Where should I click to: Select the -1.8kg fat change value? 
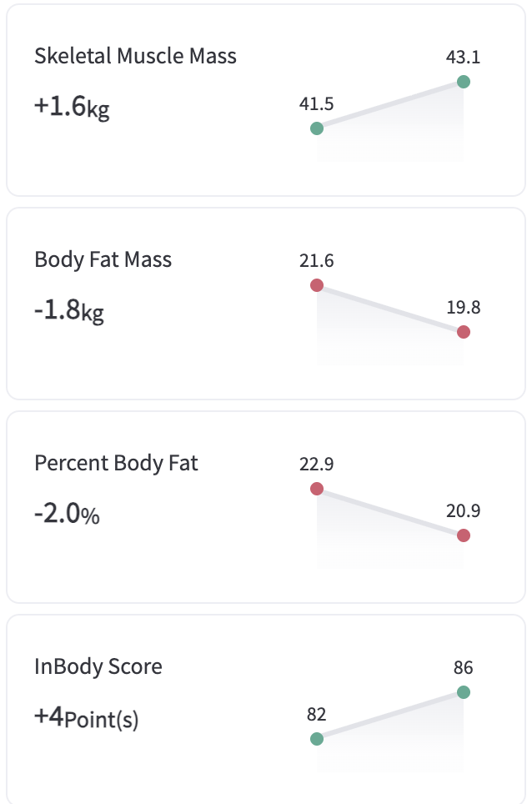(x=69, y=310)
